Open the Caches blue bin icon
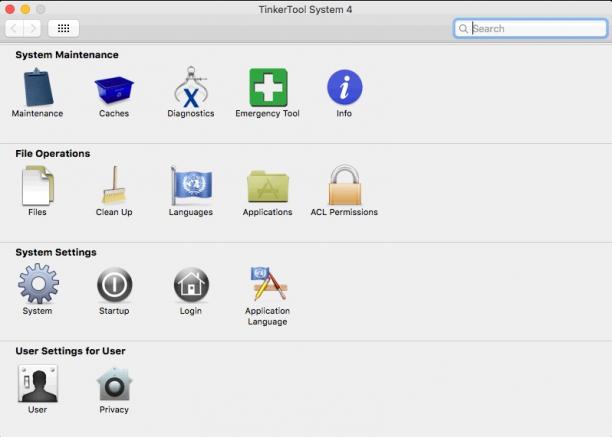The height and width of the screenshot is (437, 612). (x=114, y=90)
